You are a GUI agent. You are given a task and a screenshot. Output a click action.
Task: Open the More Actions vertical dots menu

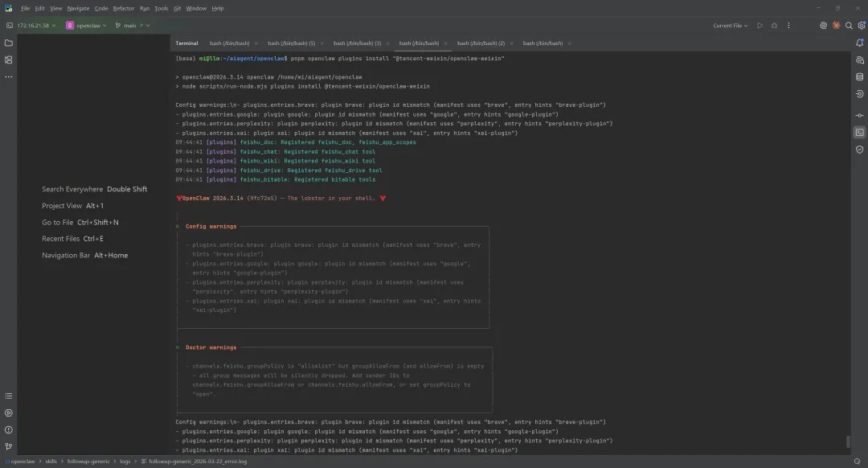[x=788, y=26]
